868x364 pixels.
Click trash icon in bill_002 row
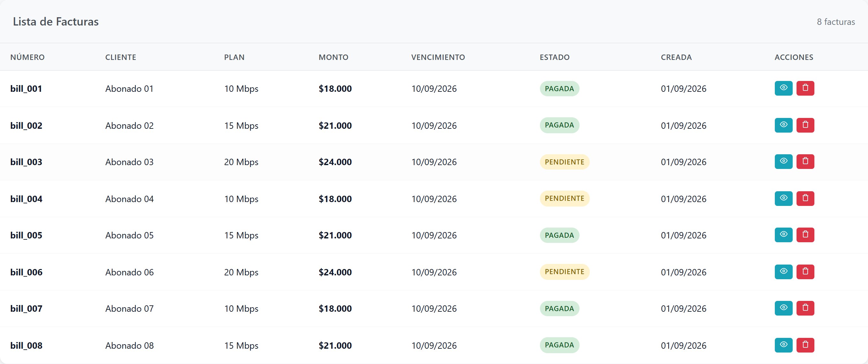pos(805,125)
